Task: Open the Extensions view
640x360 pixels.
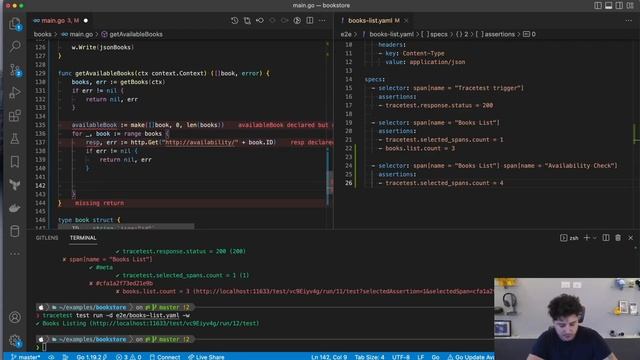Action: [15, 116]
